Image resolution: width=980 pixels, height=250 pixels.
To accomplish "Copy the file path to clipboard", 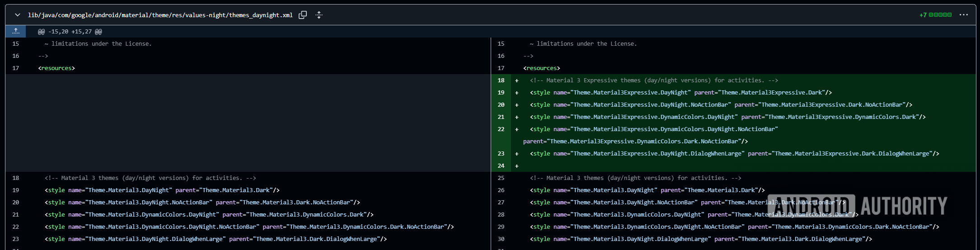I will point(303,15).
